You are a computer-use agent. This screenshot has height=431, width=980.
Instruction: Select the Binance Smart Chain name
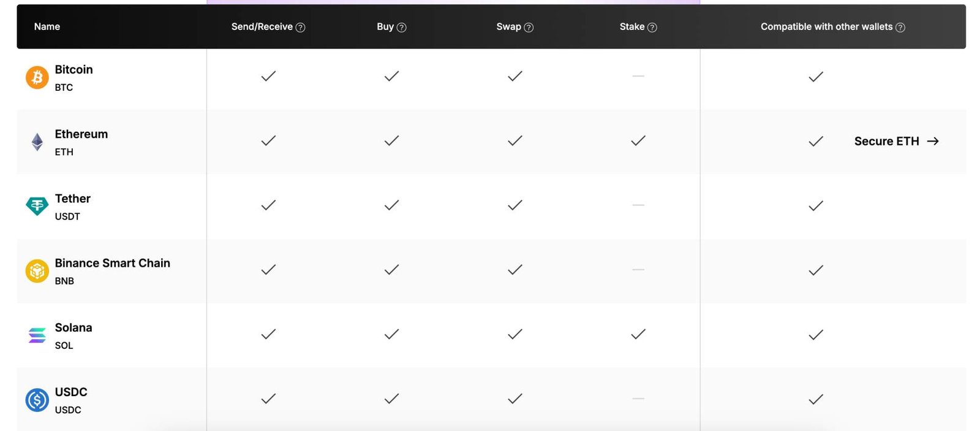113,263
